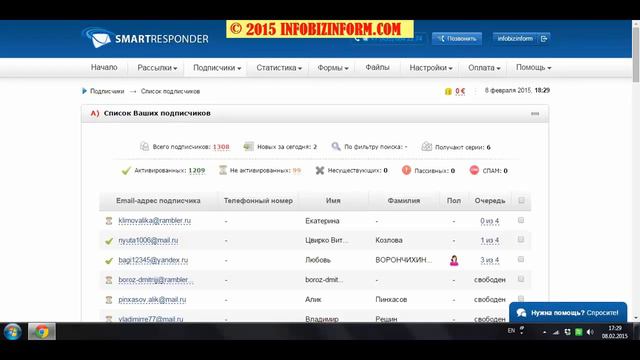
Task: Click the hourglass not-activated icon
Action: pos(222,170)
